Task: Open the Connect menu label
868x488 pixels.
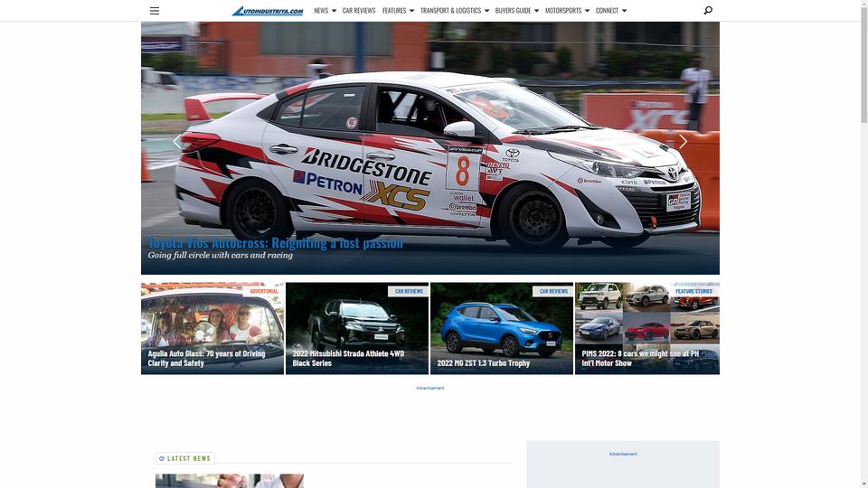Action: (607, 11)
